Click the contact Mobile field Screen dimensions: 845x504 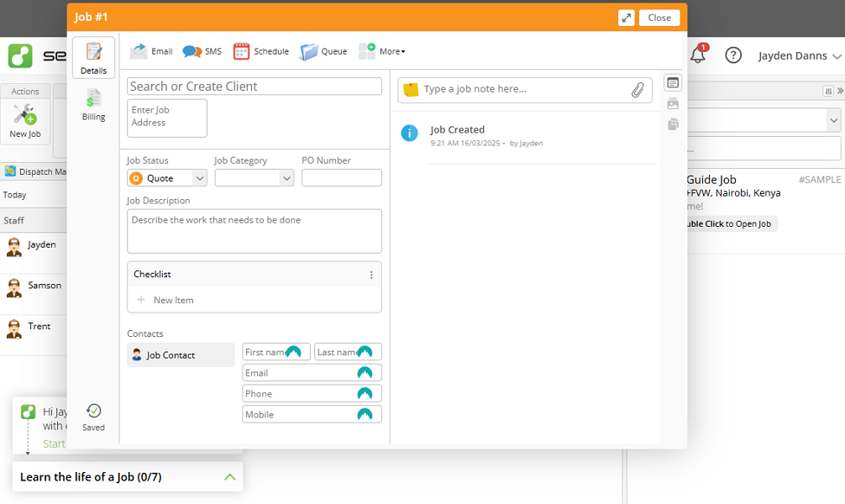click(312, 414)
